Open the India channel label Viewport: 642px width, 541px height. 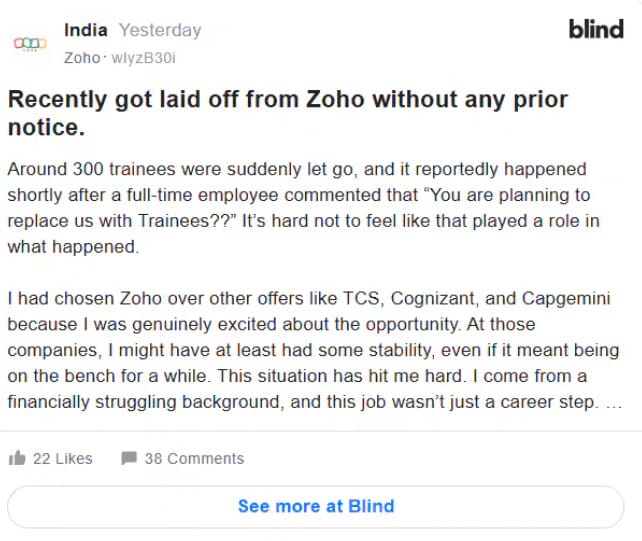click(x=85, y=30)
